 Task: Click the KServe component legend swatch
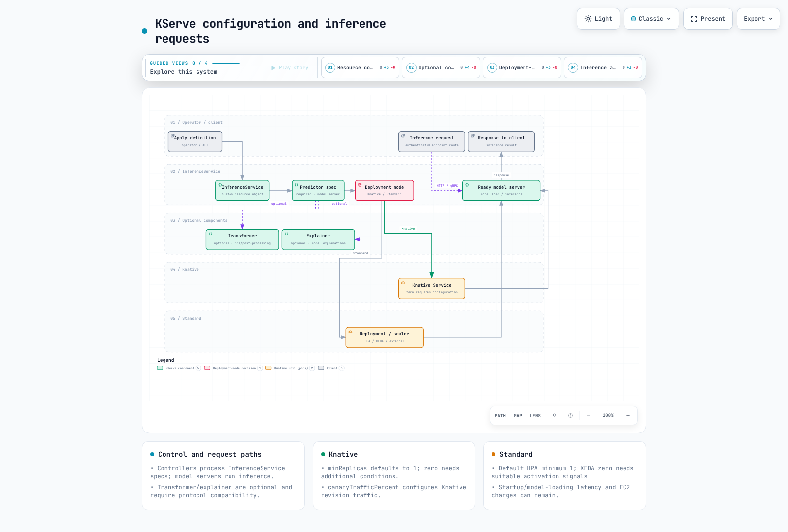[160, 368]
